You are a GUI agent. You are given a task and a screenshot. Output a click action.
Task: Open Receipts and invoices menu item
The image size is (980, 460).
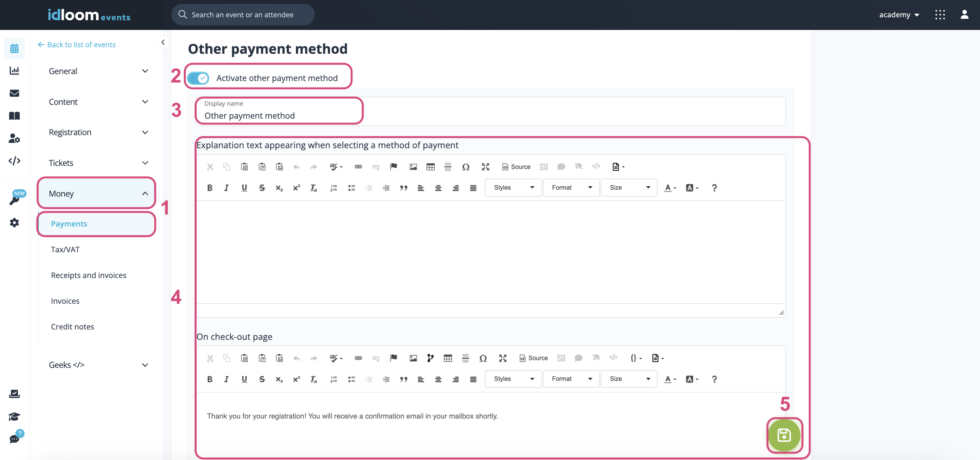coord(89,275)
